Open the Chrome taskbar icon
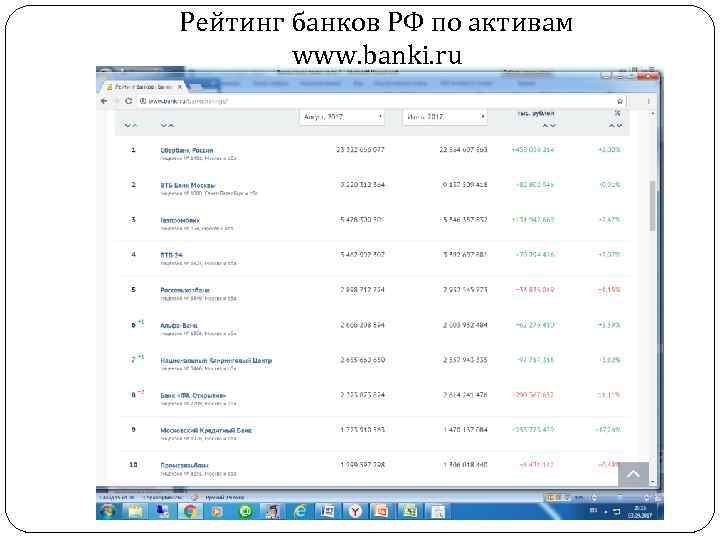The image size is (720, 540). 190,511
